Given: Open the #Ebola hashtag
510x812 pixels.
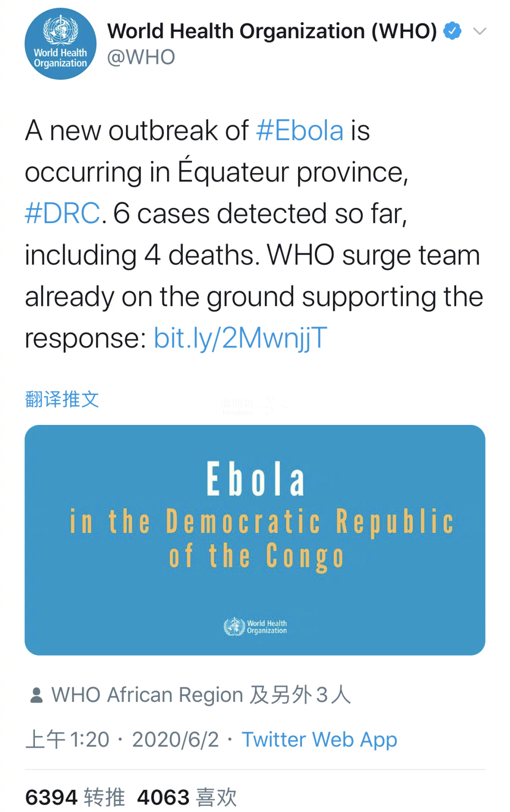Looking at the screenshot, I should point(299,131).
